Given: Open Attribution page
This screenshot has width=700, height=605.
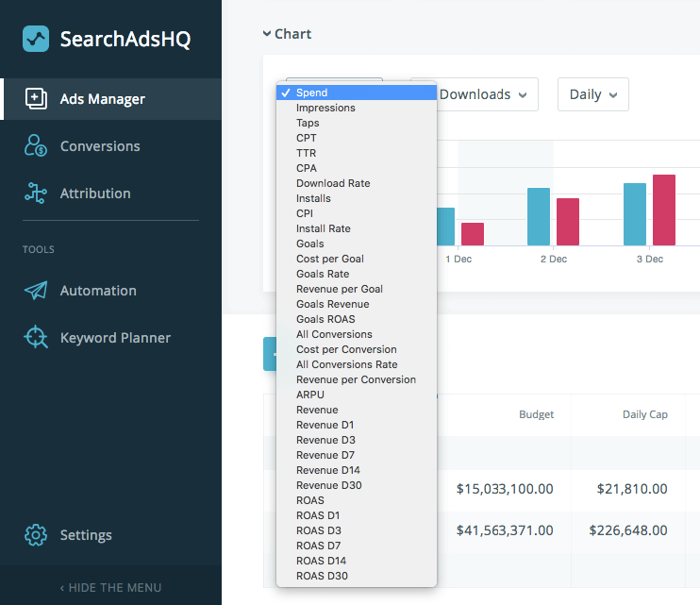Looking at the screenshot, I should pos(95,193).
